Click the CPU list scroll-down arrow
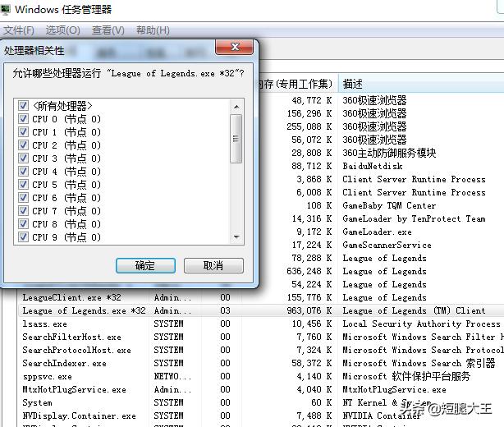Image resolution: width=504 pixels, height=427 pixels. tap(236, 237)
